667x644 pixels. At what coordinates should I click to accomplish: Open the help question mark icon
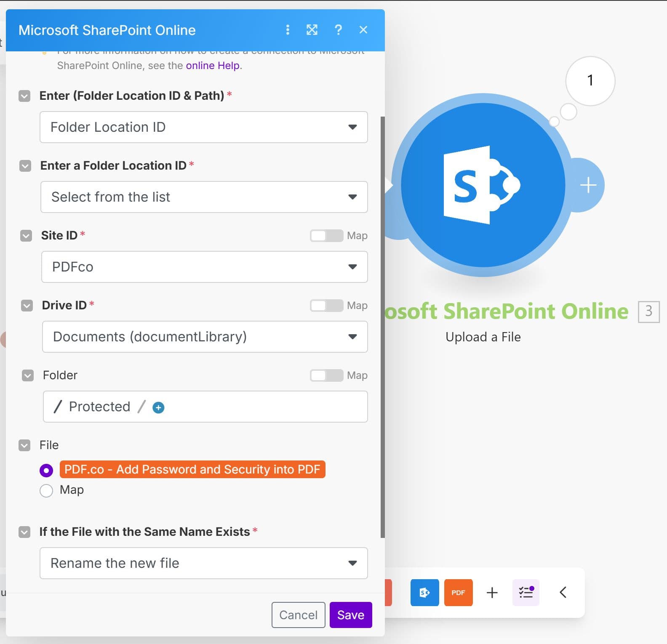click(x=338, y=30)
